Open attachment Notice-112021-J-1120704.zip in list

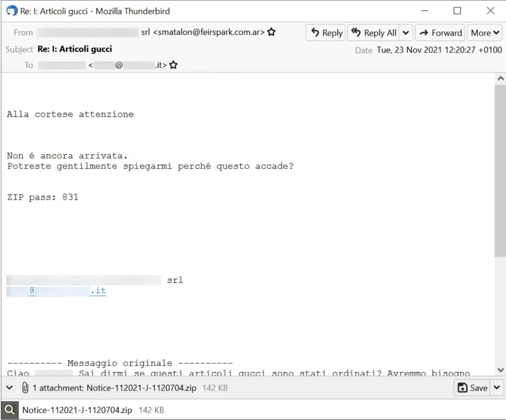click(x=77, y=410)
